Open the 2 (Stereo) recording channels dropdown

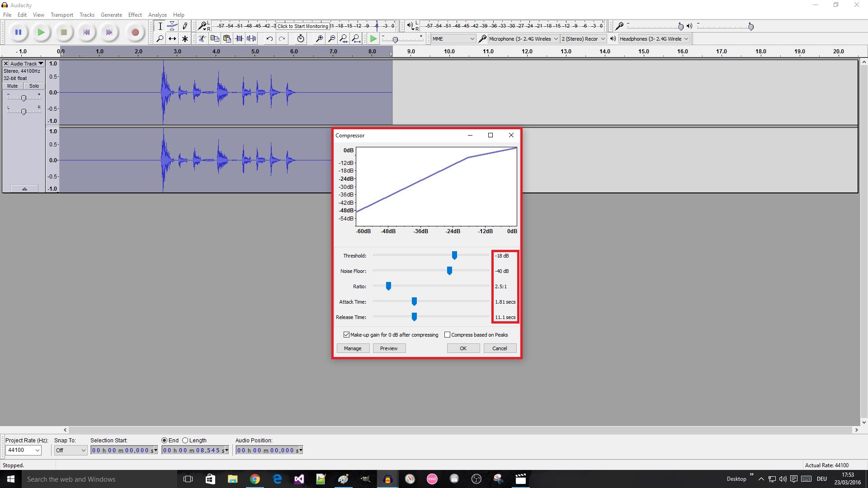point(583,39)
